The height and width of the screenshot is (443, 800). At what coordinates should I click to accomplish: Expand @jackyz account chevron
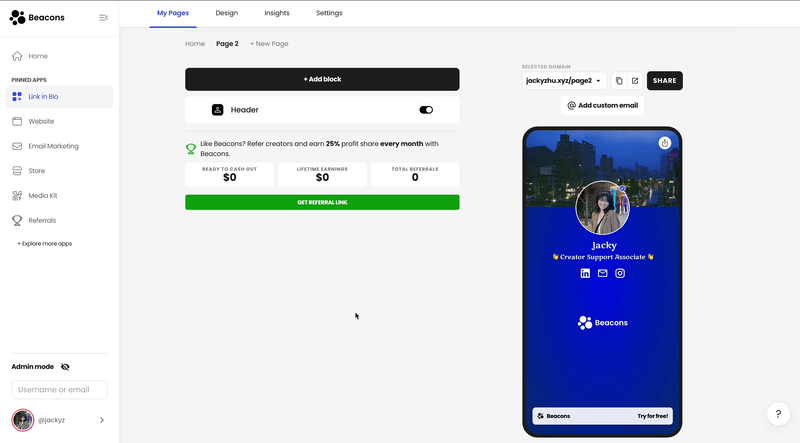102,420
